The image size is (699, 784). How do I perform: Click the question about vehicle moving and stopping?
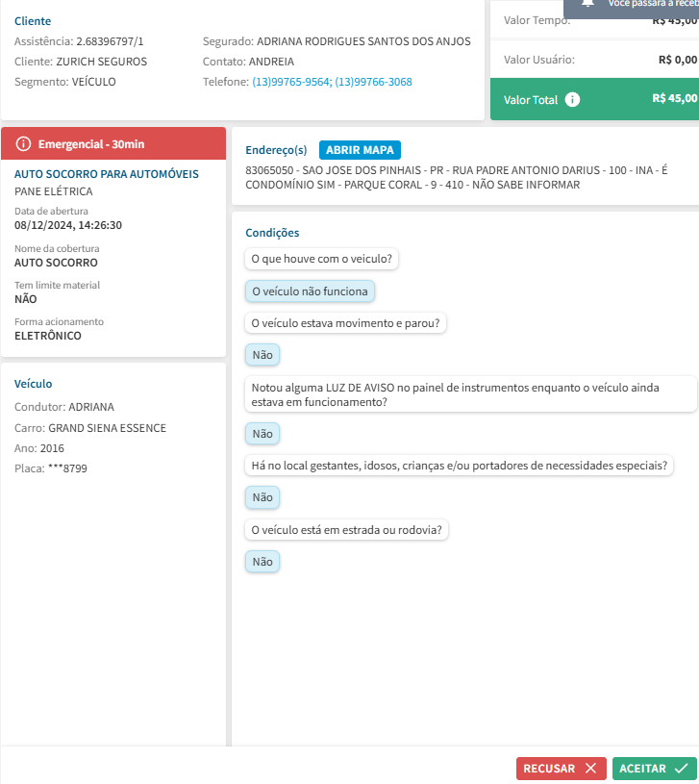coord(345,323)
